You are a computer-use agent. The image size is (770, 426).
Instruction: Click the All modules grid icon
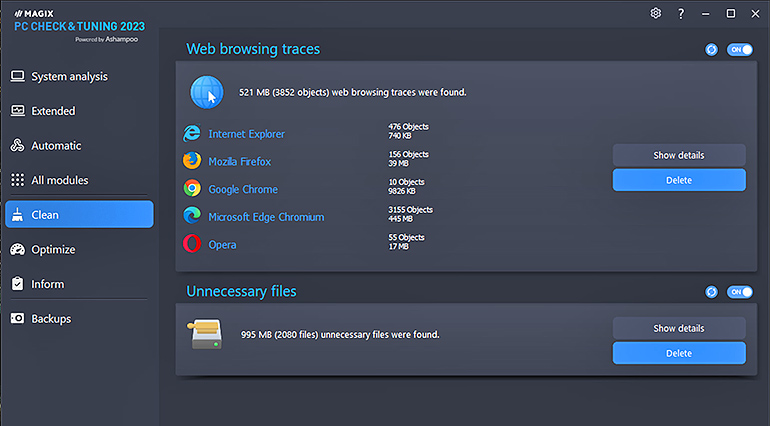(18, 180)
